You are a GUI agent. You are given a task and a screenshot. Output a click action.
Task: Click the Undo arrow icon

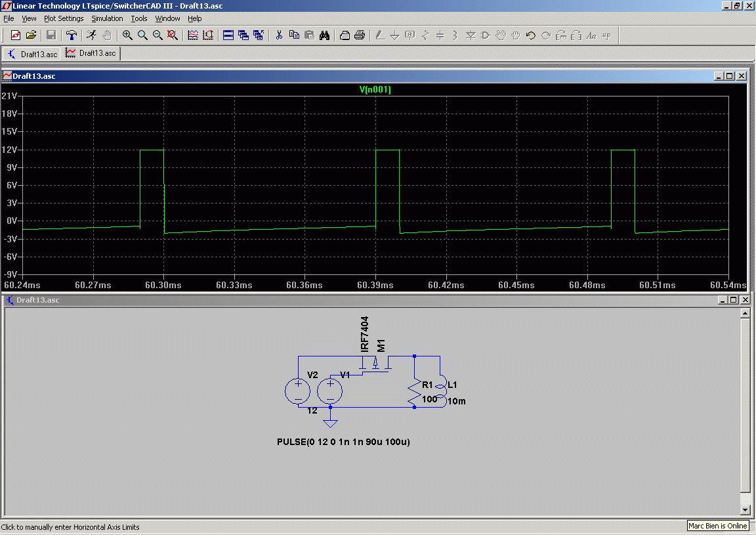click(530, 35)
